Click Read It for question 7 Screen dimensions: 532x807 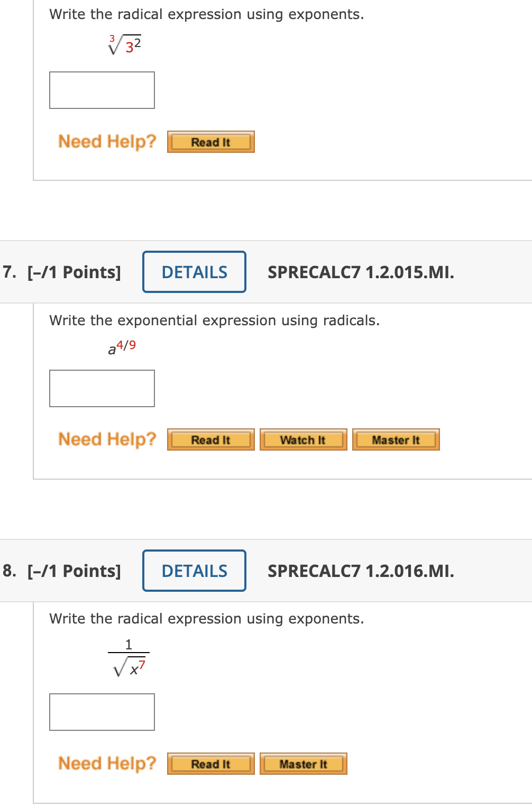click(210, 439)
